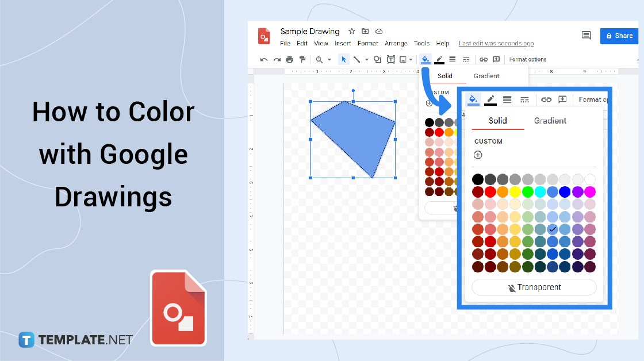Undo the last action
Image resolution: width=644 pixels, height=361 pixels.
tap(264, 60)
